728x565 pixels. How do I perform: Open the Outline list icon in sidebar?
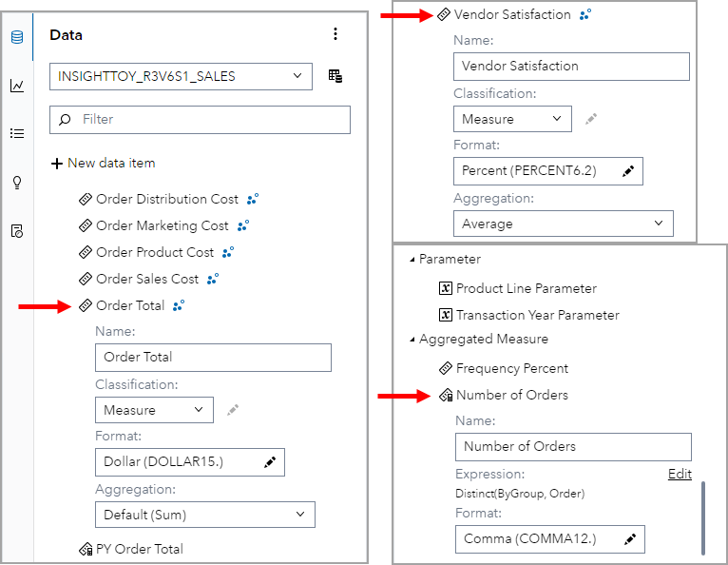point(17,133)
